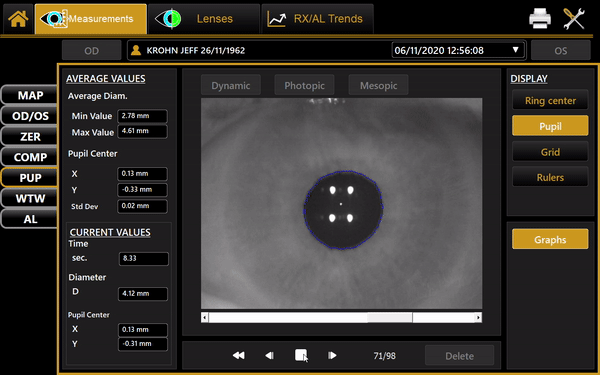Open the OD/OS side tab
This screenshot has height=375, width=600.
click(x=30, y=116)
